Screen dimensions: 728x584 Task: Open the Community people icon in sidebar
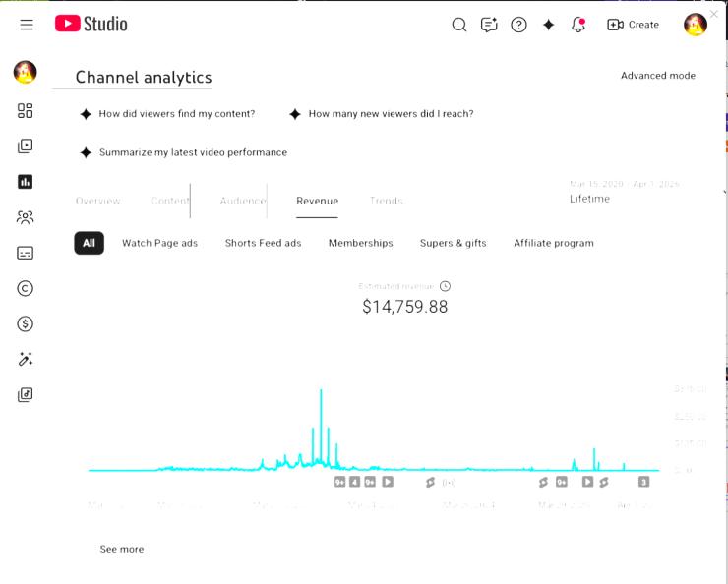[26, 217]
